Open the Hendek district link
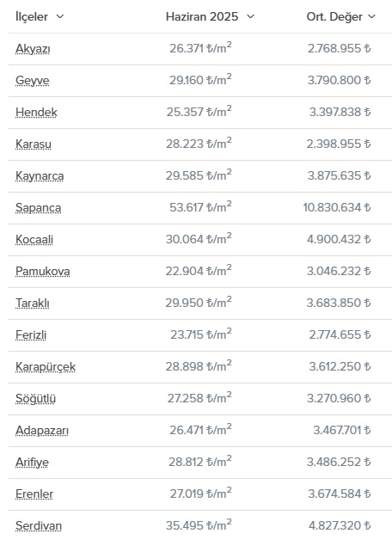The image size is (392, 558). [x=36, y=113]
